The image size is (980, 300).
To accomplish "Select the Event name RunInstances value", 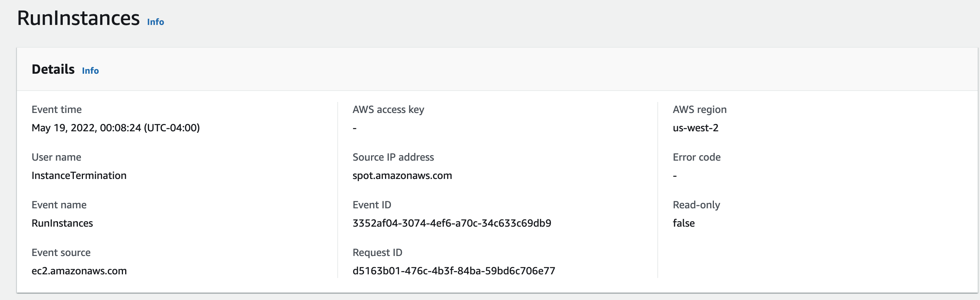I will tap(62, 223).
